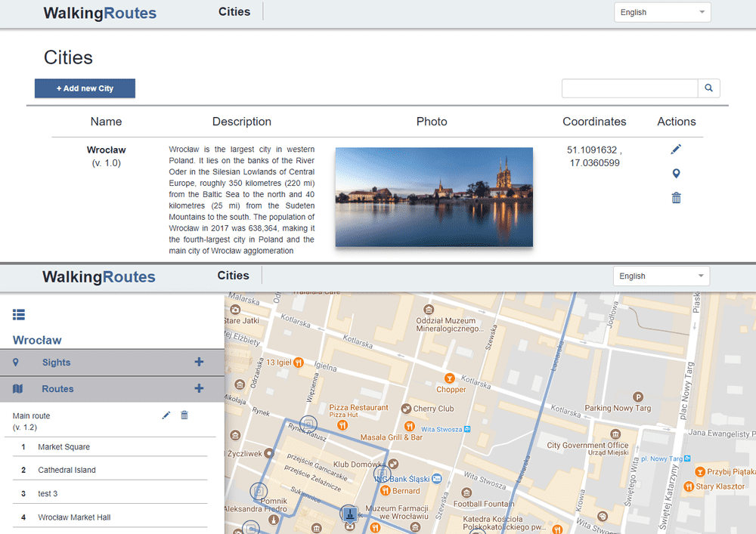The image size is (756, 534).
Task: Click the list view icon above Wrocław
Action: pos(19,315)
